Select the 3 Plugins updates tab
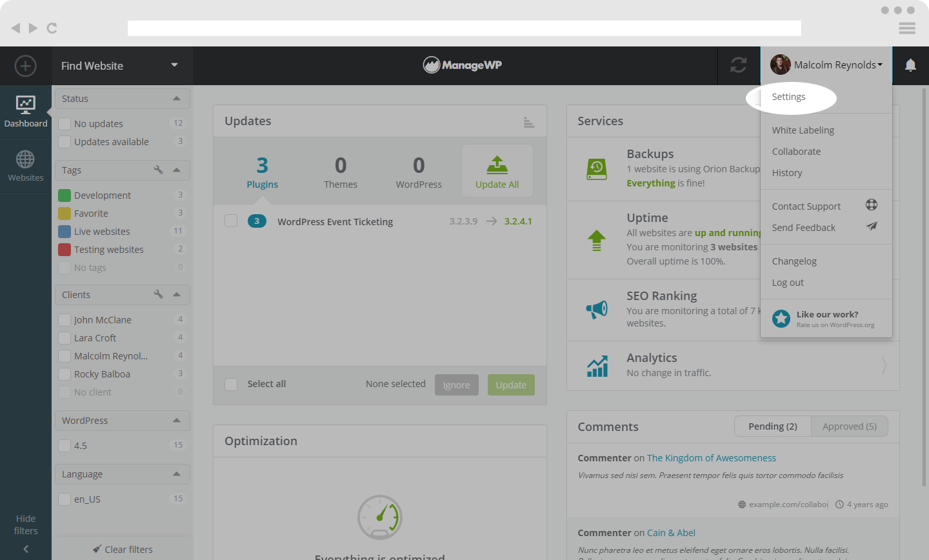Viewport: 929px width, 560px height. pos(263,172)
